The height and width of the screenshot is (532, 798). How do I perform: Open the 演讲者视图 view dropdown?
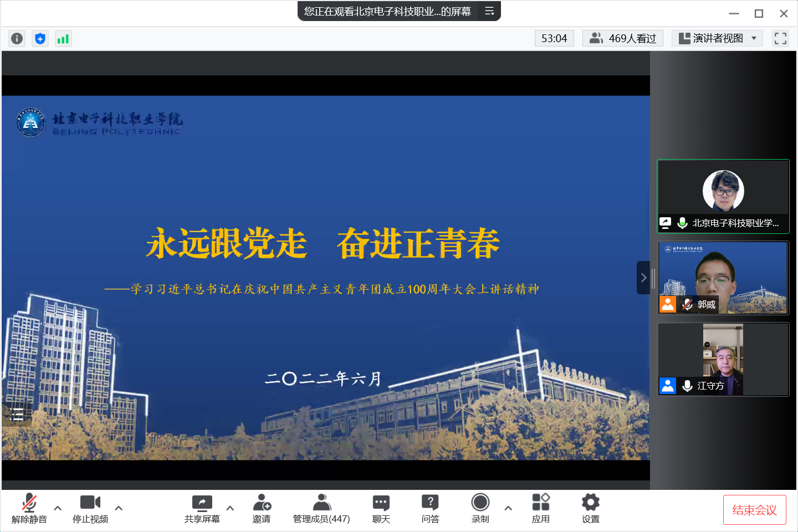point(717,38)
